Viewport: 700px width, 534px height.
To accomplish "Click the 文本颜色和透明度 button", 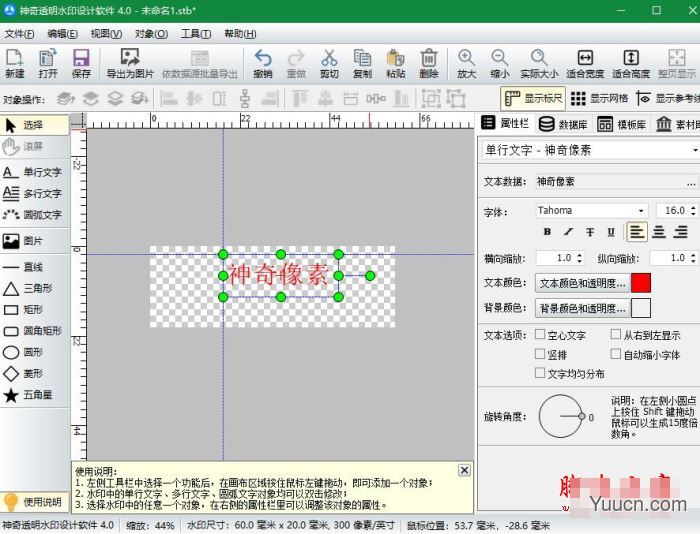I will click(x=583, y=283).
